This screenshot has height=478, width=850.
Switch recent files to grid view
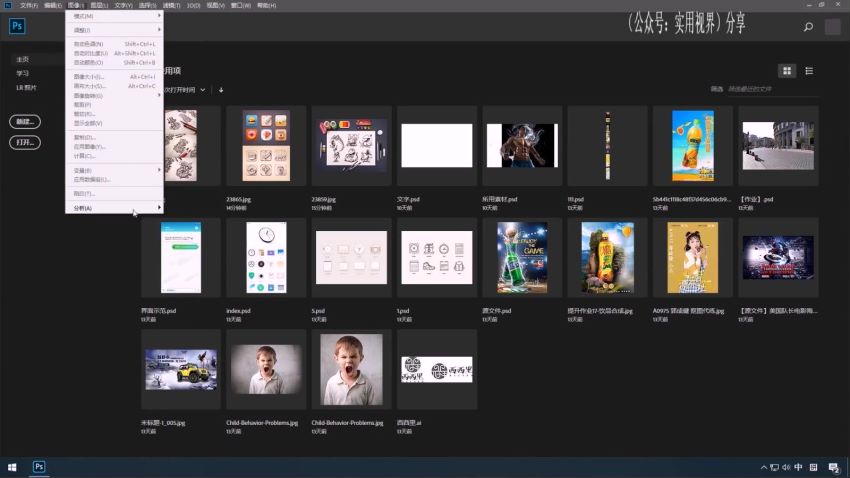[x=787, y=70]
